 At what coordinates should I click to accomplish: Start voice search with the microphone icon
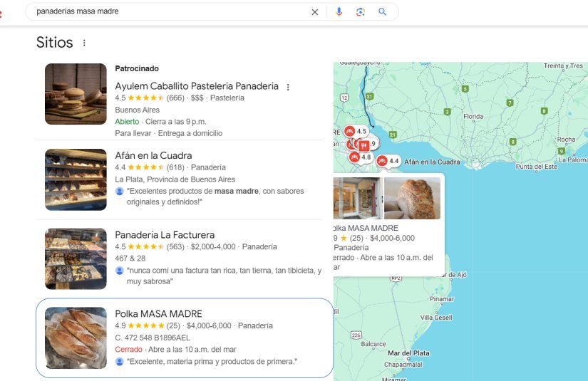click(339, 12)
